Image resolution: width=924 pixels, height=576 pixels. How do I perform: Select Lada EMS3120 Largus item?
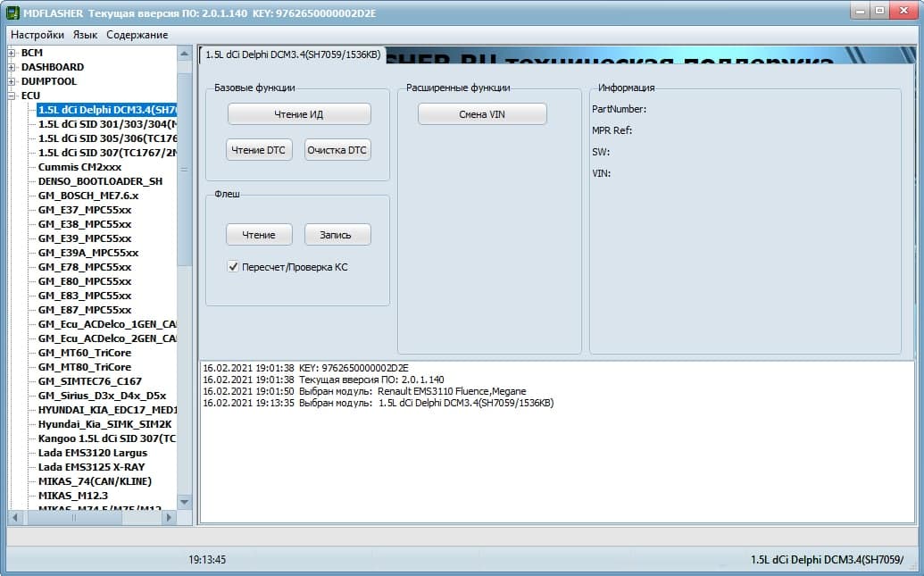[x=93, y=453]
